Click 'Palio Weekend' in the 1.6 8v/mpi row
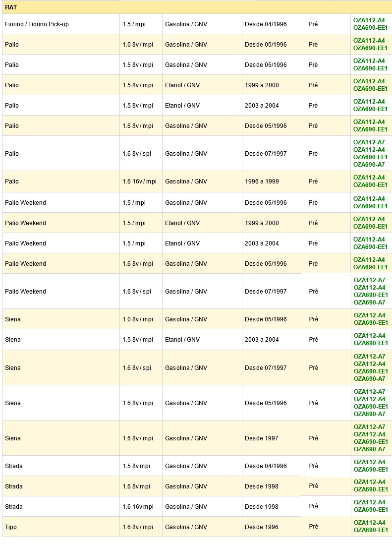392x545 pixels. [x=25, y=264]
